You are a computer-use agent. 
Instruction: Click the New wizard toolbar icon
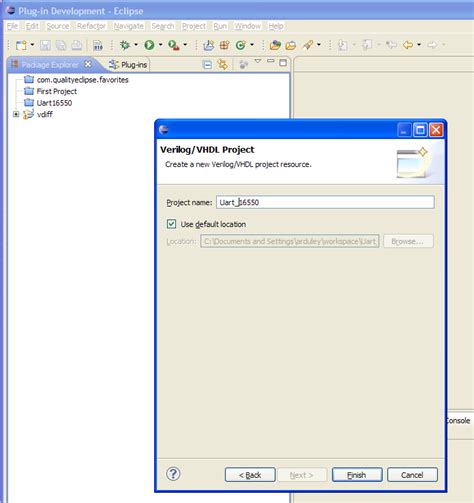[x=21, y=45]
